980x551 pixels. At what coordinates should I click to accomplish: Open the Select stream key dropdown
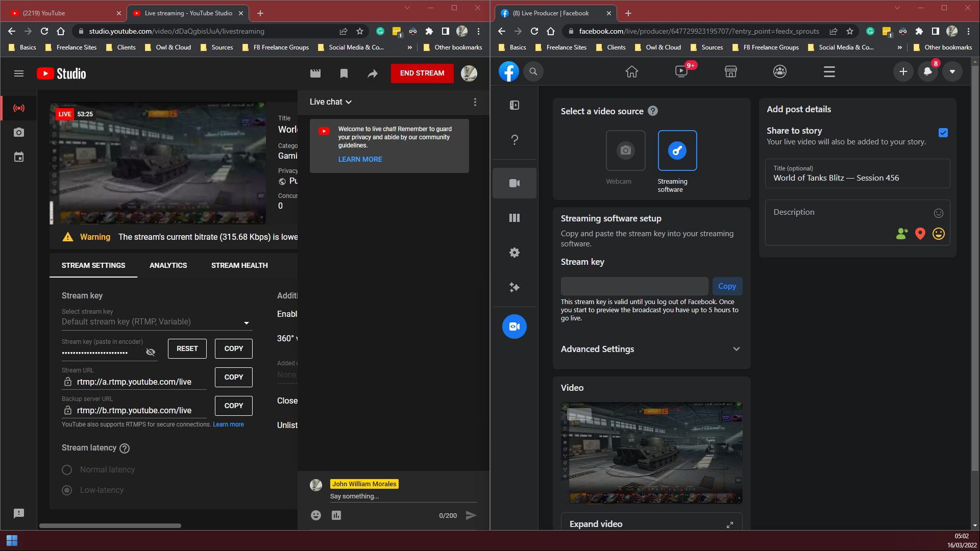click(x=157, y=322)
